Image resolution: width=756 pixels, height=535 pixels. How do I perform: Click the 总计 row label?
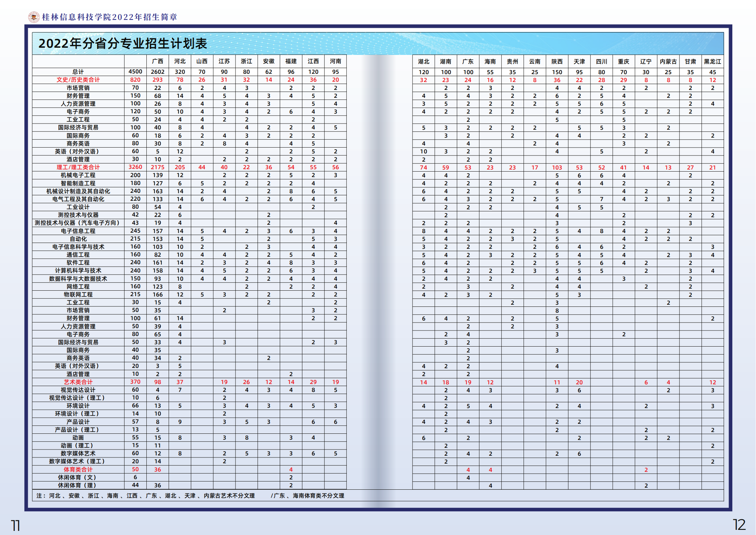(x=78, y=72)
